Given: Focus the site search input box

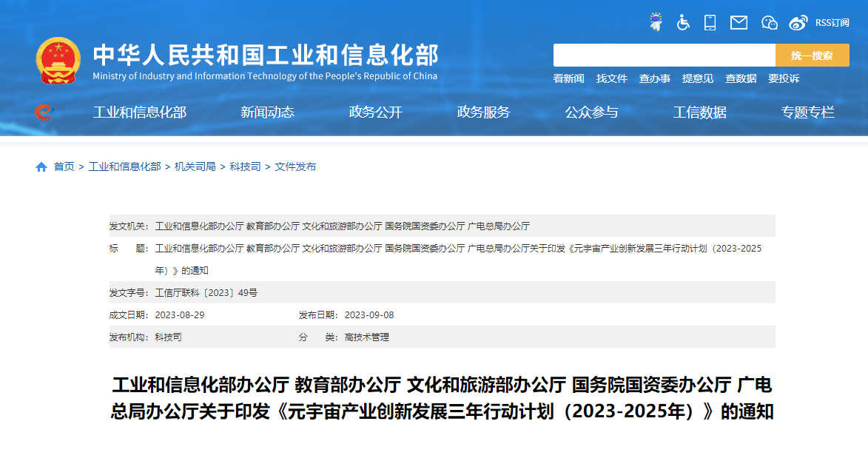Looking at the screenshot, I should click(664, 55).
